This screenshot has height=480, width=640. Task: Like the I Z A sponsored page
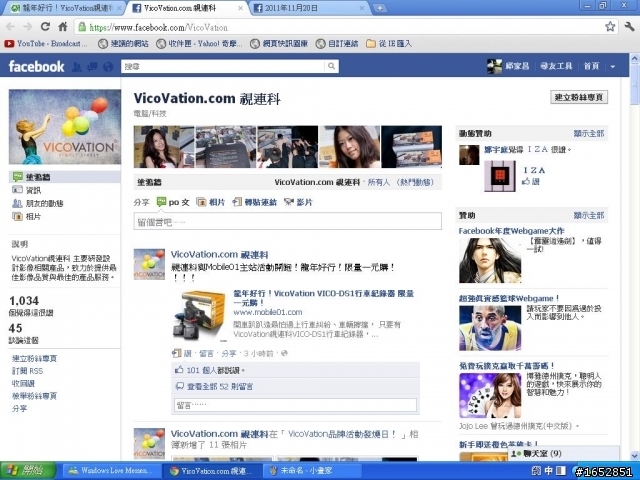(x=531, y=182)
